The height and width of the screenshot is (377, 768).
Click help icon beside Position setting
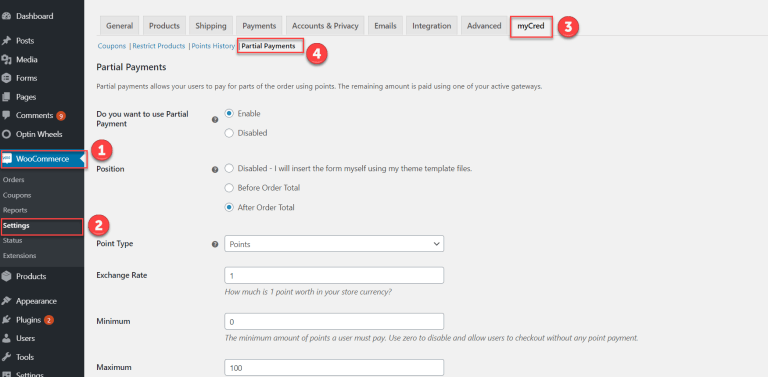point(215,169)
